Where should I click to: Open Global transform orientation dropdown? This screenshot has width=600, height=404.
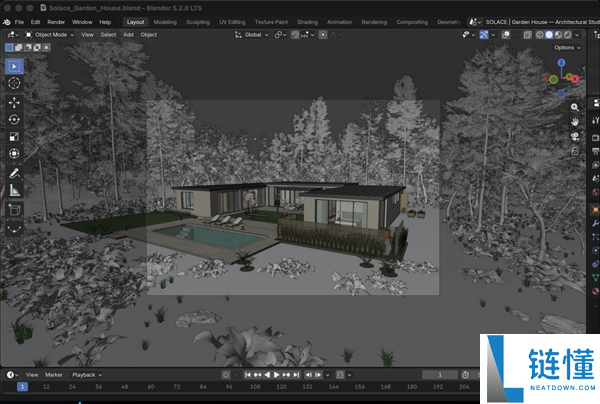(x=252, y=35)
